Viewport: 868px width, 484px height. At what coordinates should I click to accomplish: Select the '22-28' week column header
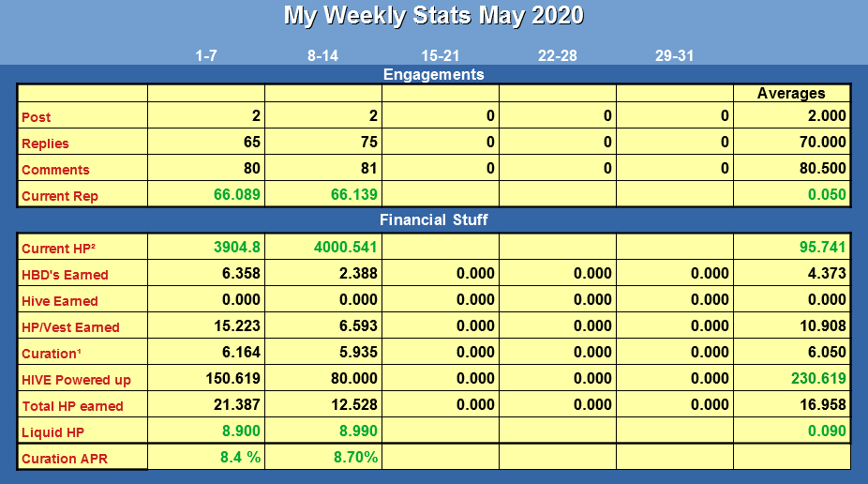(x=558, y=55)
